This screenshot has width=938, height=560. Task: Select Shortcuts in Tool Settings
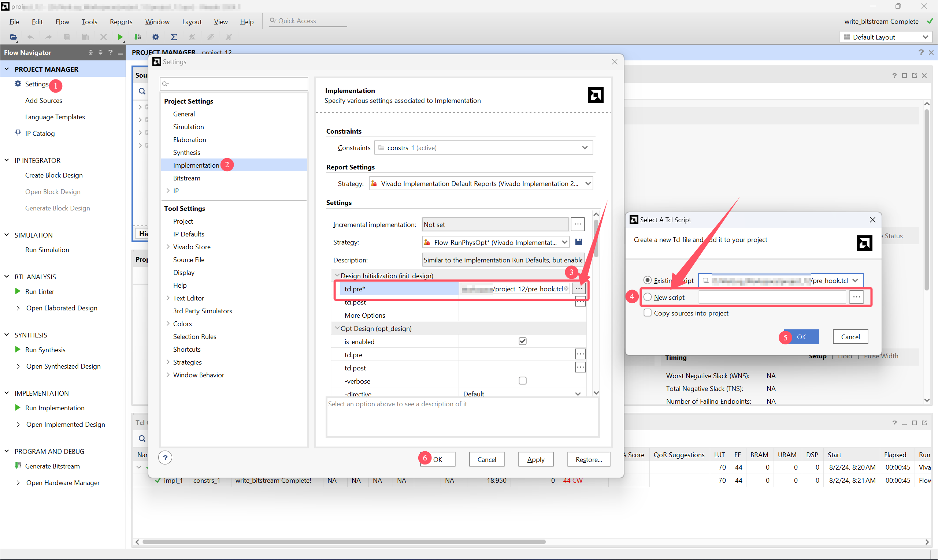[186, 350]
